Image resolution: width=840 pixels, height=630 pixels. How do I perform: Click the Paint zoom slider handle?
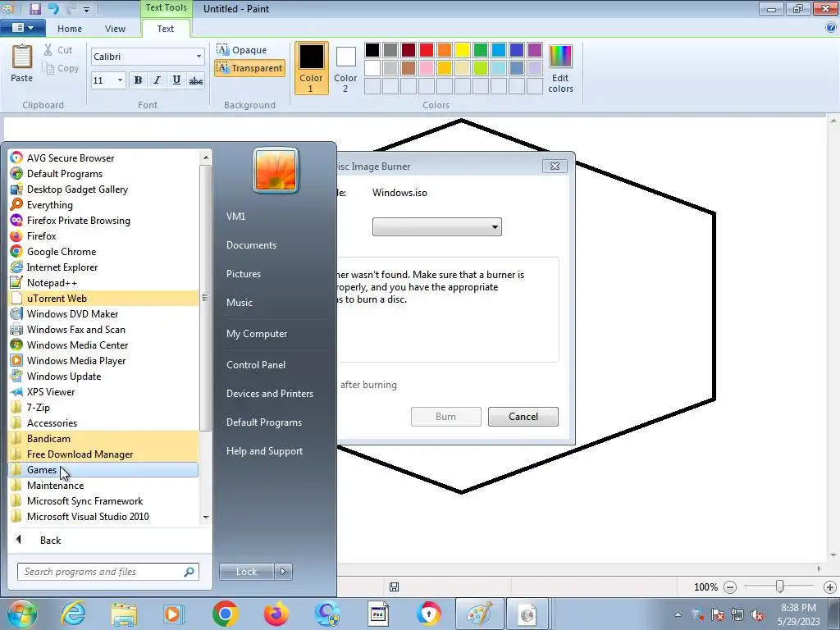pos(780,587)
